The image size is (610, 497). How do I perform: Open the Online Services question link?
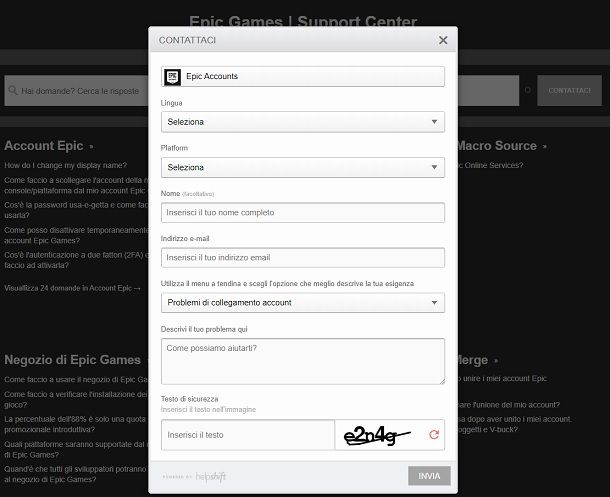(x=491, y=165)
